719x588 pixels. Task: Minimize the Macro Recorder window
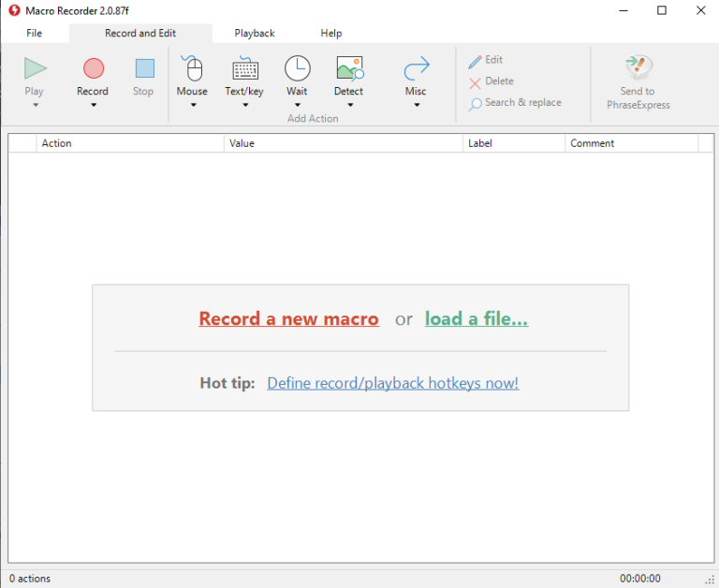(624, 10)
